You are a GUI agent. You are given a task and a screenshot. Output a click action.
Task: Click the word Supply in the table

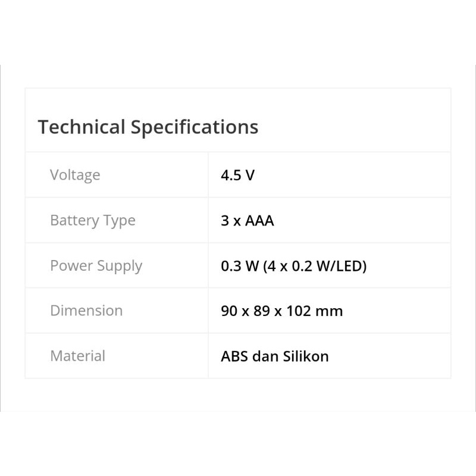[120, 266]
